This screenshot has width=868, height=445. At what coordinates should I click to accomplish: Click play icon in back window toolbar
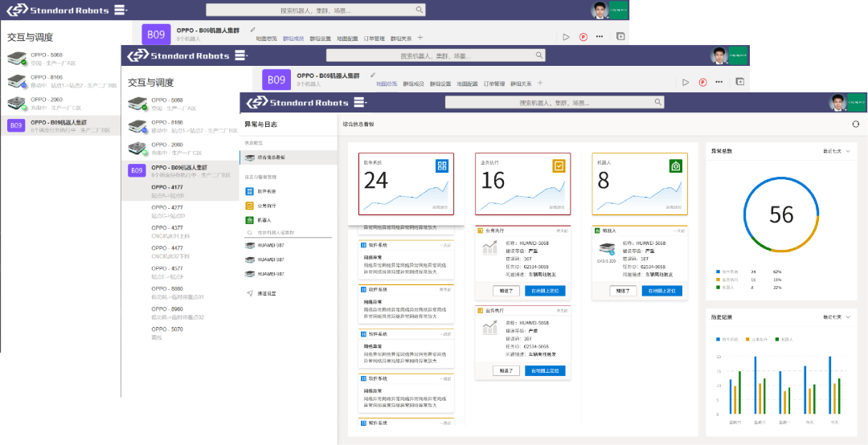click(x=566, y=37)
